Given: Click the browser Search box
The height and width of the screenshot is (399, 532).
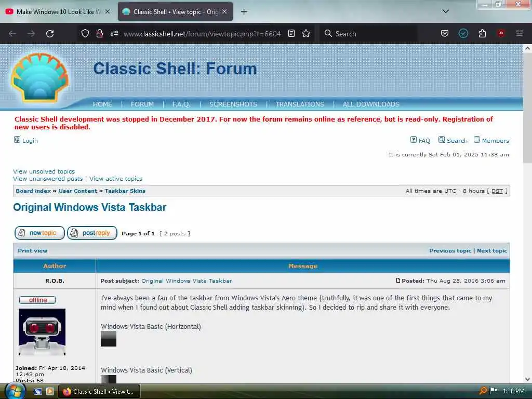Looking at the screenshot, I should pos(368,34).
